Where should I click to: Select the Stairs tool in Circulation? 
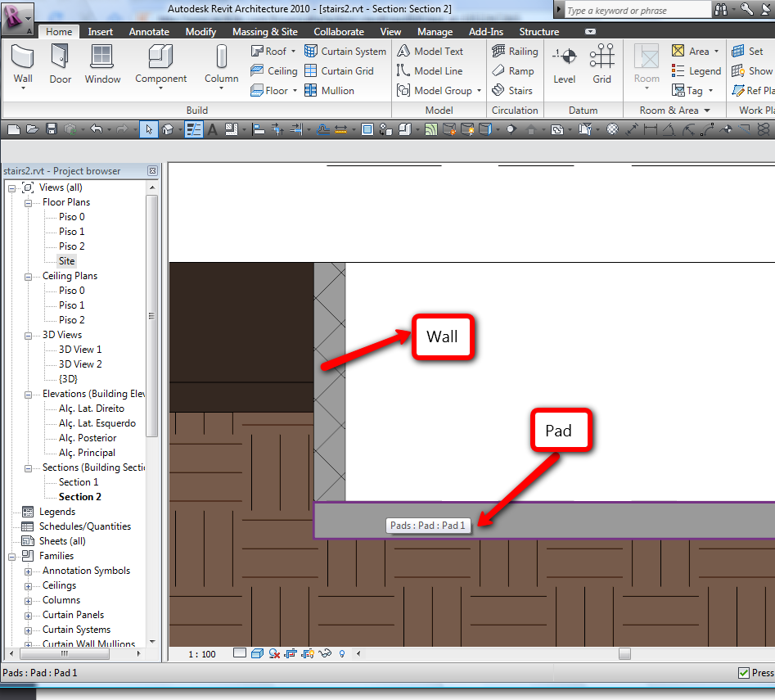click(512, 91)
